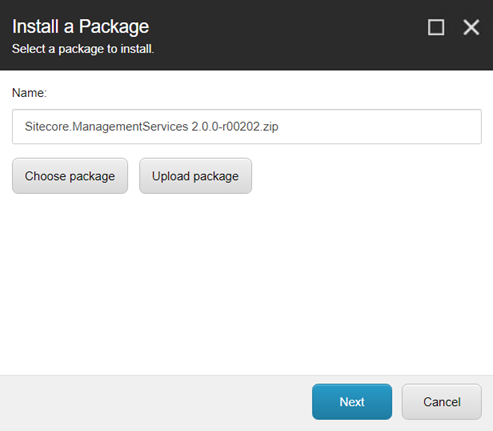Image resolution: width=493 pixels, height=431 pixels.
Task: Click the gray footer bar left of Next
Action: [153, 403]
